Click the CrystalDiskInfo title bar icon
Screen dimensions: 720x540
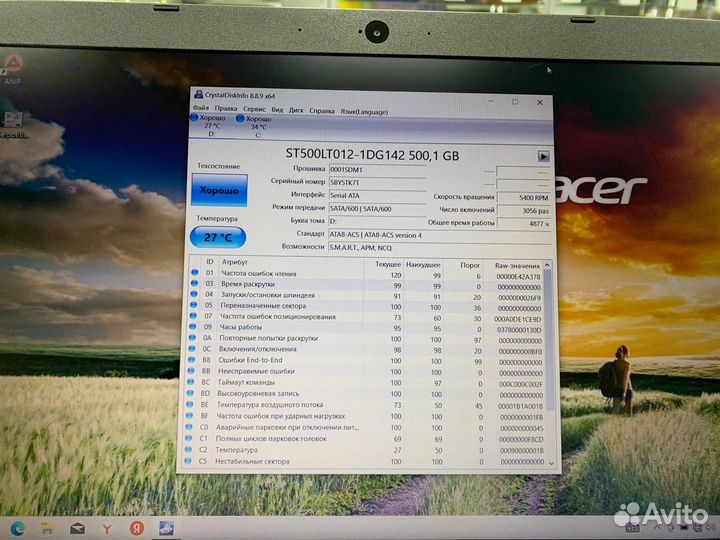click(x=198, y=94)
